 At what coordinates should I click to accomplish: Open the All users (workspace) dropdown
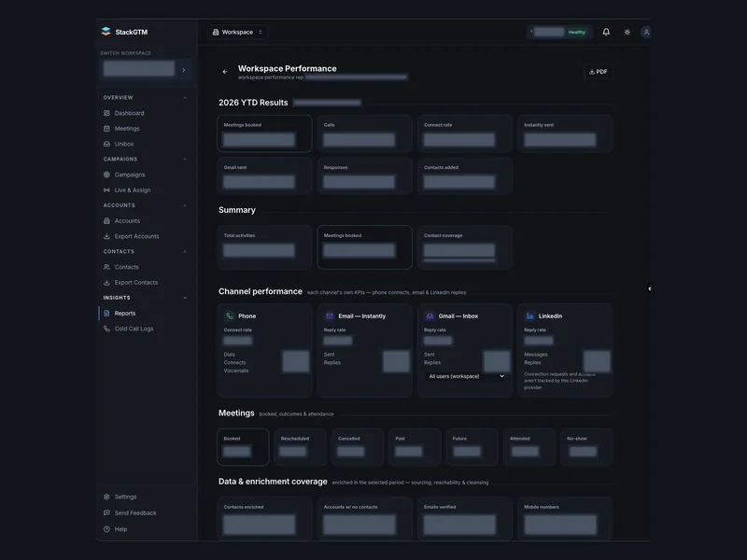[465, 376]
